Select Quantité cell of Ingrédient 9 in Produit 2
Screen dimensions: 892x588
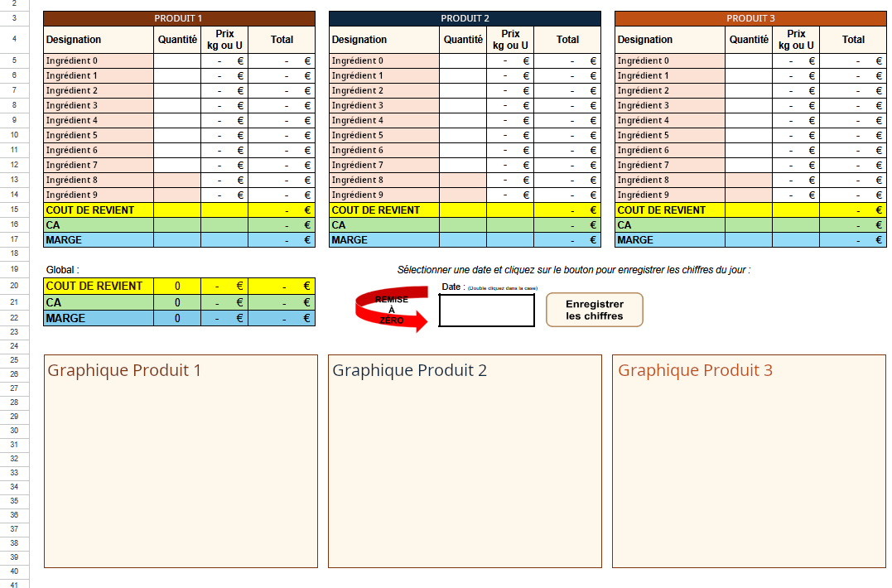[x=463, y=195]
